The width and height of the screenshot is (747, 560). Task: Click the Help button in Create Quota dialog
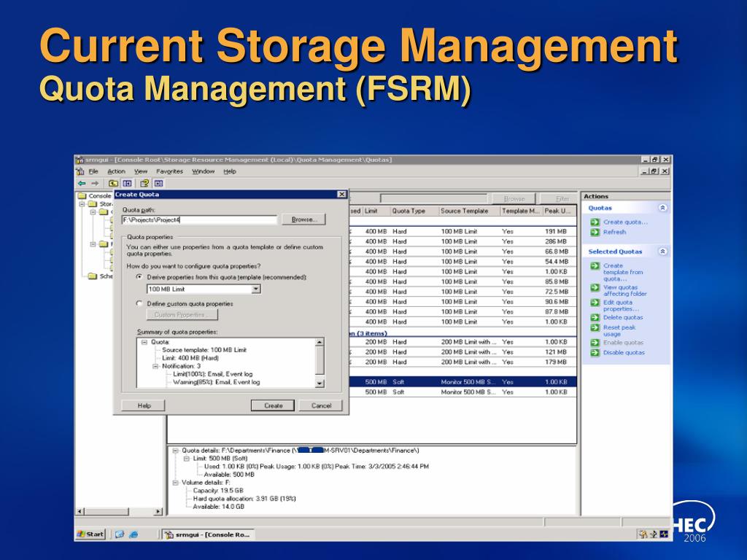point(144,405)
